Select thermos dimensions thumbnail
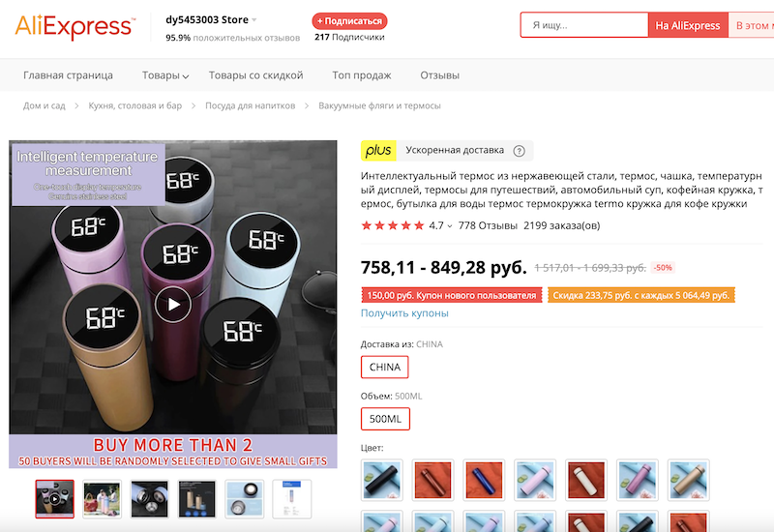The height and width of the screenshot is (532, 774). click(196, 499)
